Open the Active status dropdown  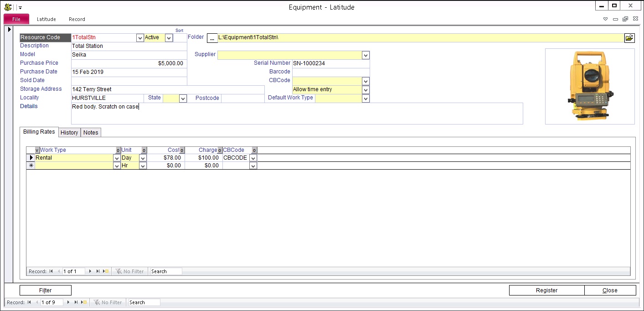click(x=169, y=38)
